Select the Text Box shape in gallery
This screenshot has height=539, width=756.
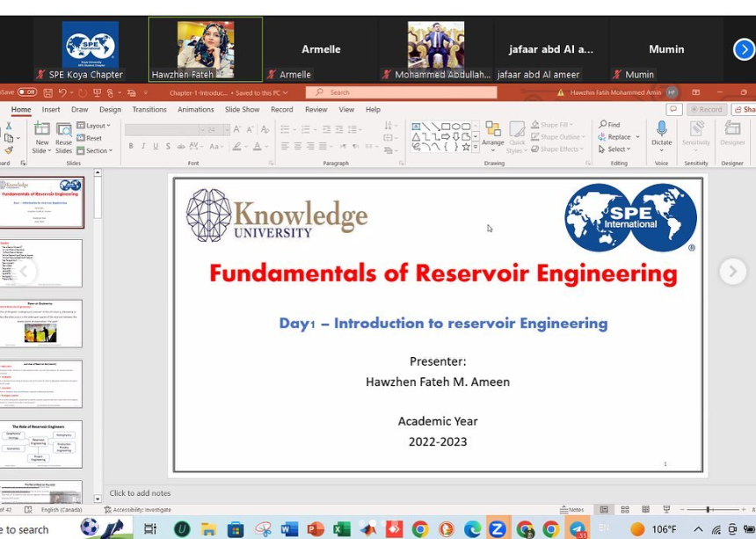[416, 127]
